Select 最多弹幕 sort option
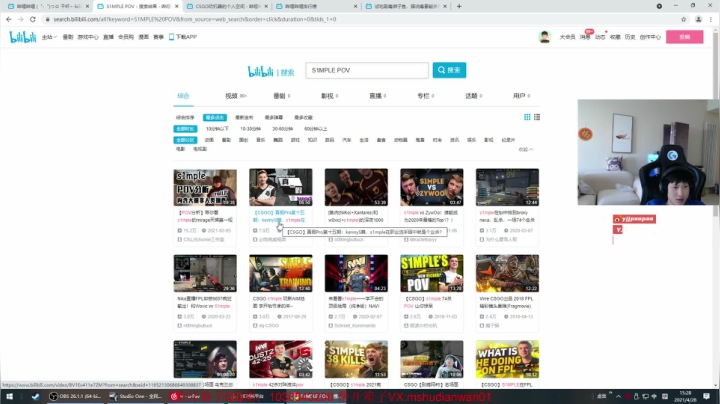This screenshot has height=404, width=720. pos(274,118)
